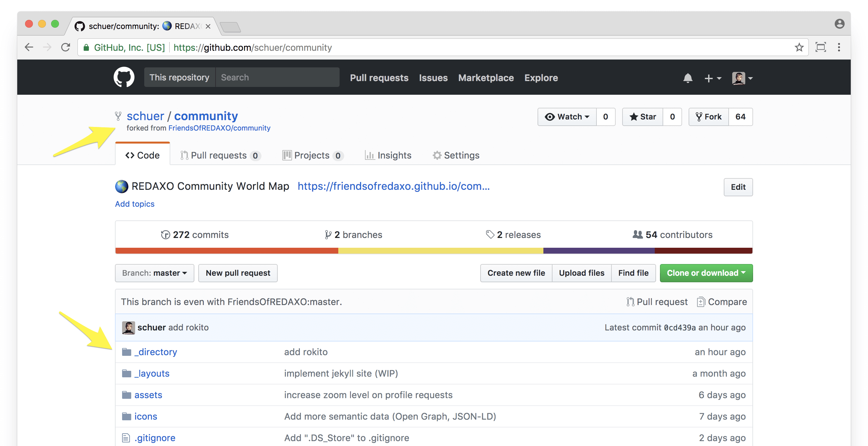868x446 pixels.
Task: Open Clone or download dropdown
Action: (706, 273)
